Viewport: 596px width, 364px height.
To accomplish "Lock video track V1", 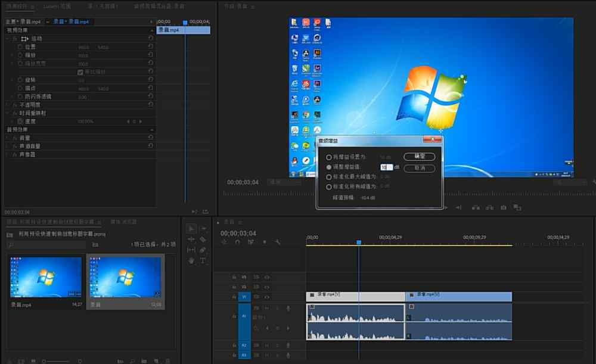I will coord(234,297).
